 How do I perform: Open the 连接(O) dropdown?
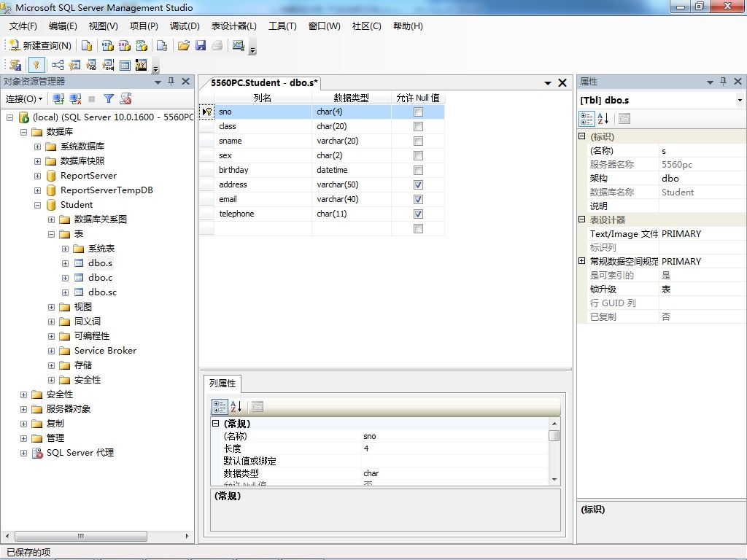coord(24,98)
